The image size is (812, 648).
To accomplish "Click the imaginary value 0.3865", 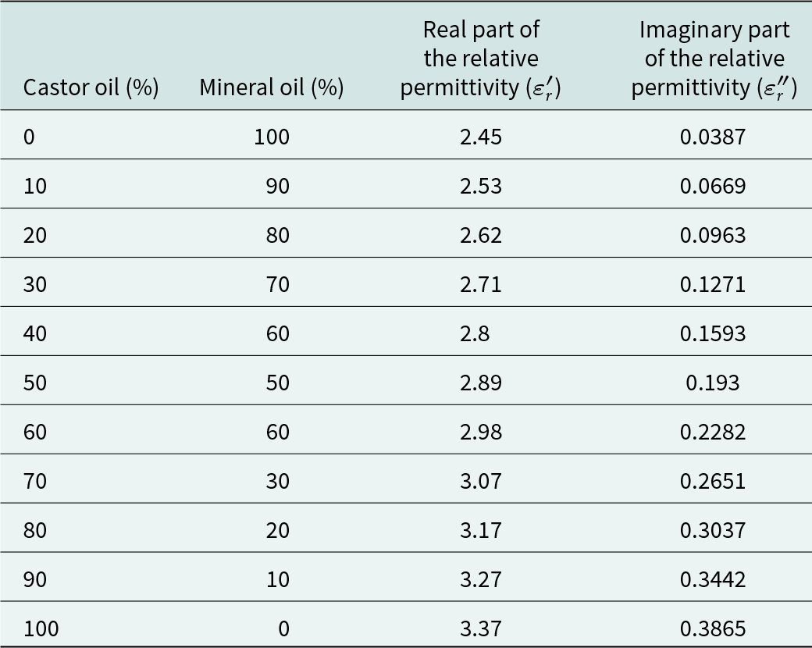I will [713, 629].
